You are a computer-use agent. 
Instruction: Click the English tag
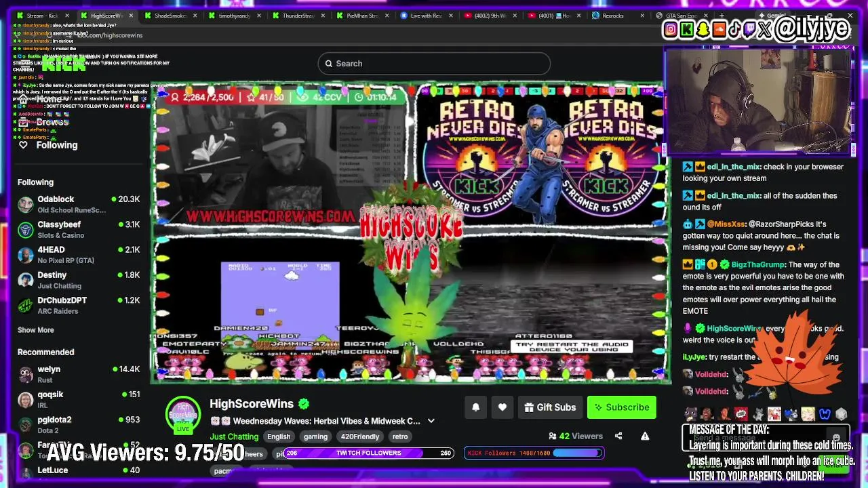tap(279, 436)
